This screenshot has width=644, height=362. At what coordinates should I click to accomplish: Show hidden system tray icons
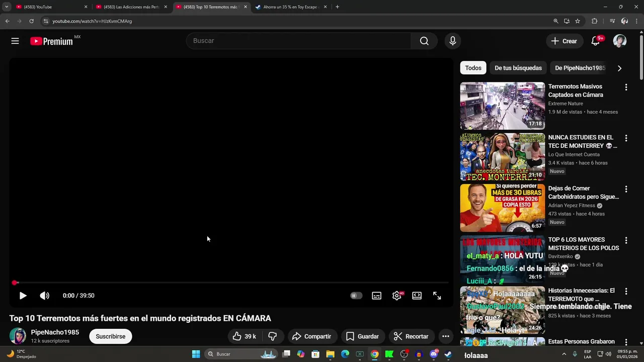[563, 354]
